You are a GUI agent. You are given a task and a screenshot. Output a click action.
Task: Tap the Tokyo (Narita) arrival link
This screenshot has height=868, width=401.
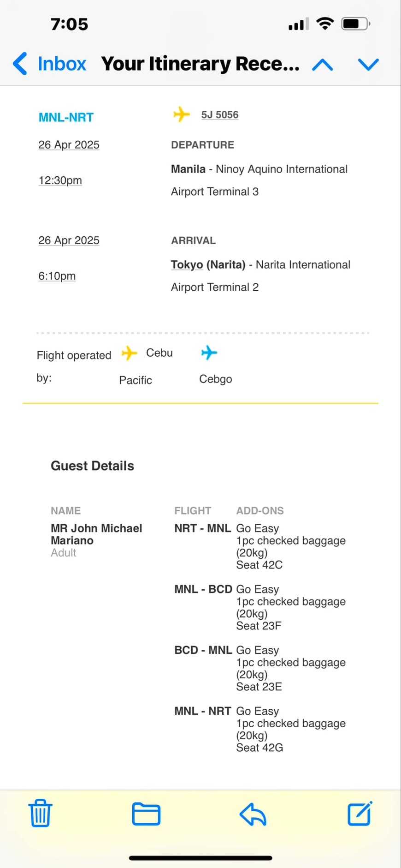(208, 265)
